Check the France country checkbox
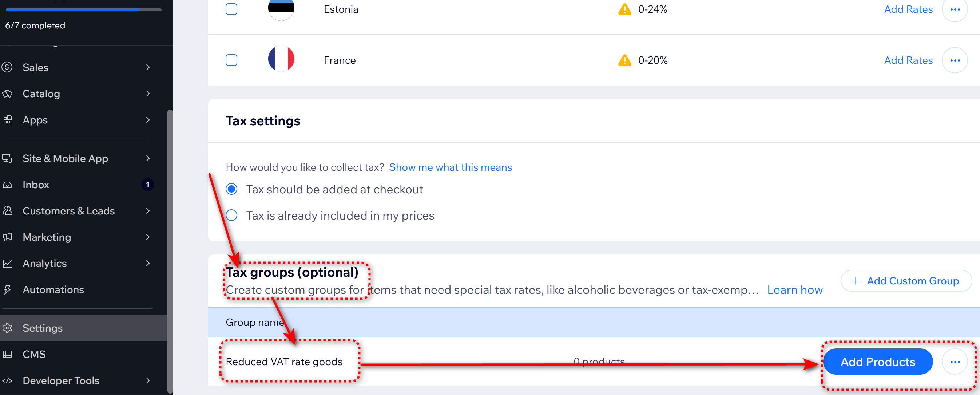Screen dimensions: 980x395 [x=231, y=60]
